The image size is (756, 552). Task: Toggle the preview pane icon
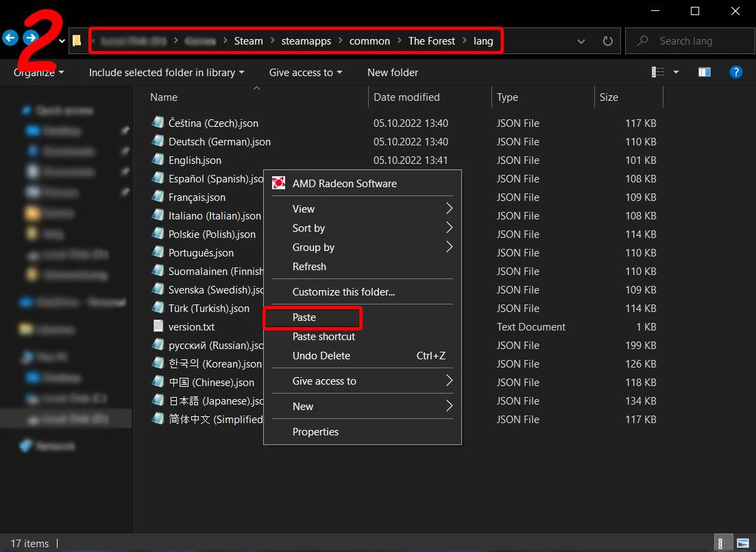[704, 72]
